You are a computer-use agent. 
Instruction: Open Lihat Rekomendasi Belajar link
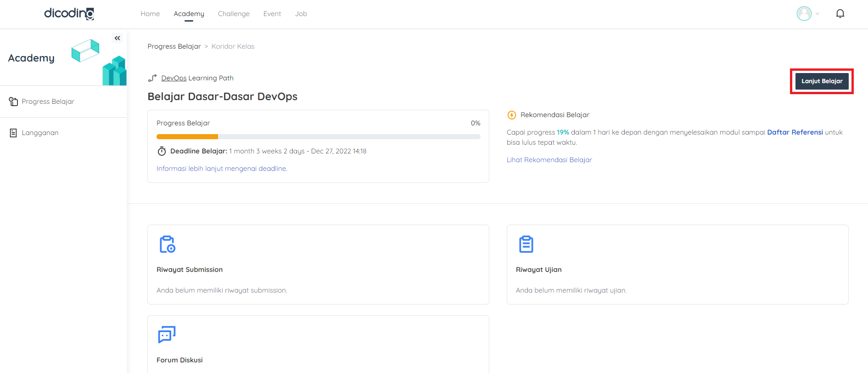click(549, 160)
